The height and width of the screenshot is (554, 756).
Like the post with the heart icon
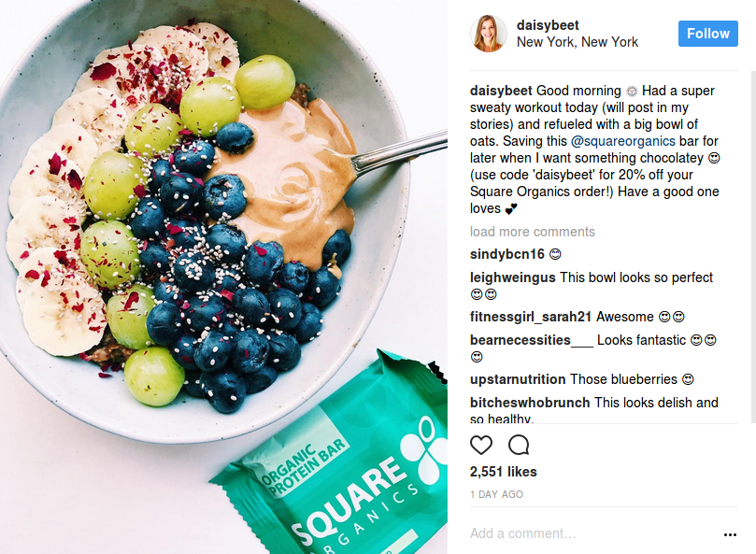pos(481,445)
